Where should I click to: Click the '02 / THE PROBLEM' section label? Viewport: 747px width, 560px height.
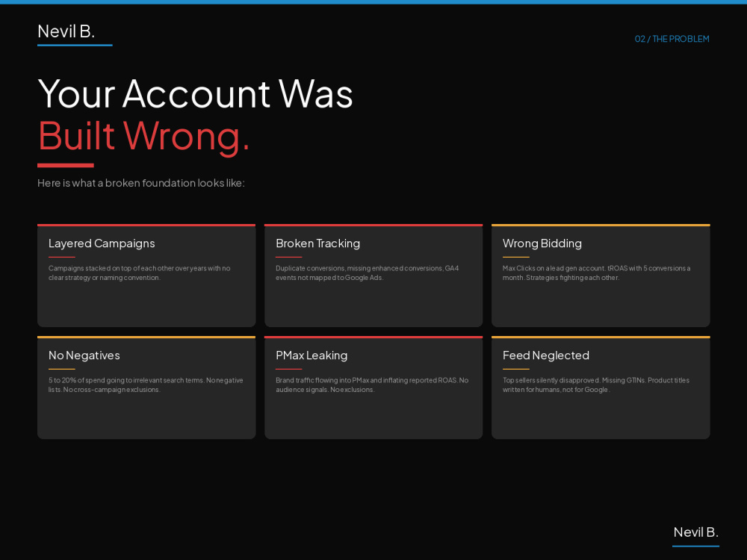pos(672,39)
